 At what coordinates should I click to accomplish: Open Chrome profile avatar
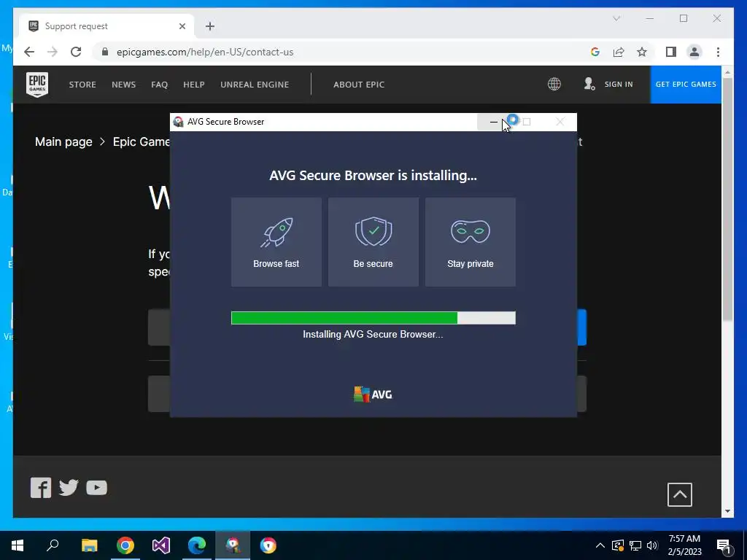[x=694, y=52]
